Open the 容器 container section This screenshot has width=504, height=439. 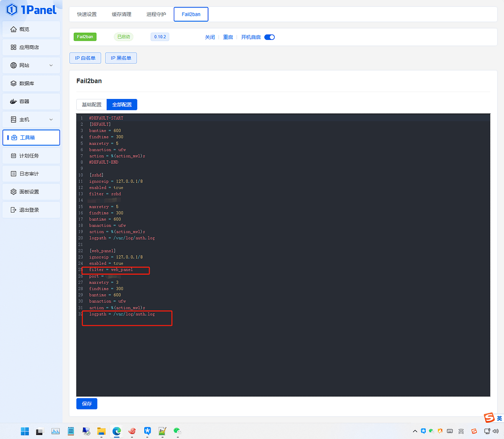pos(31,101)
